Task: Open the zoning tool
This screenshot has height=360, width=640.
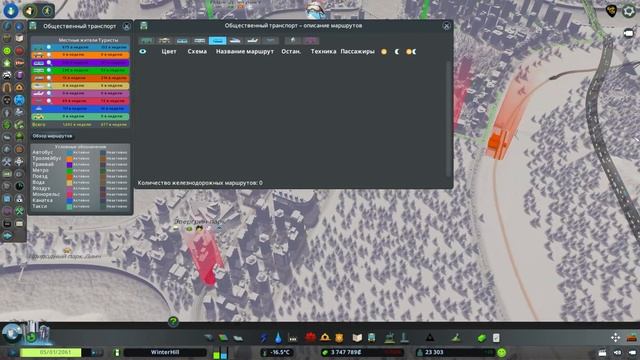Action: (223, 338)
